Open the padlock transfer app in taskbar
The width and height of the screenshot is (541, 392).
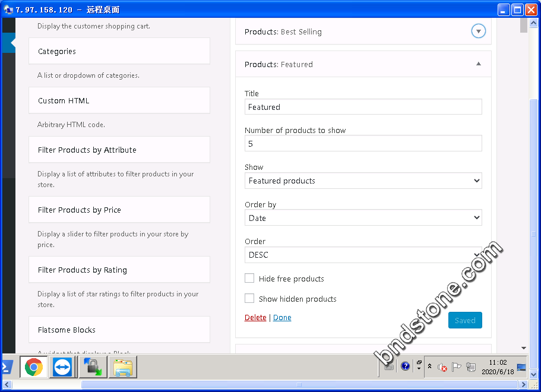pos(93,367)
